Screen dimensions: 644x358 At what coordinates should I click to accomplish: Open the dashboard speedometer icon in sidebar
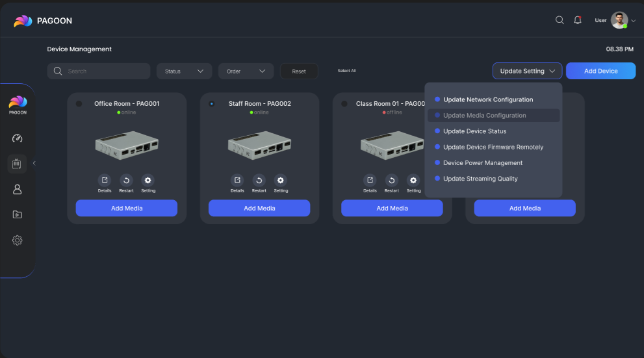[18, 138]
